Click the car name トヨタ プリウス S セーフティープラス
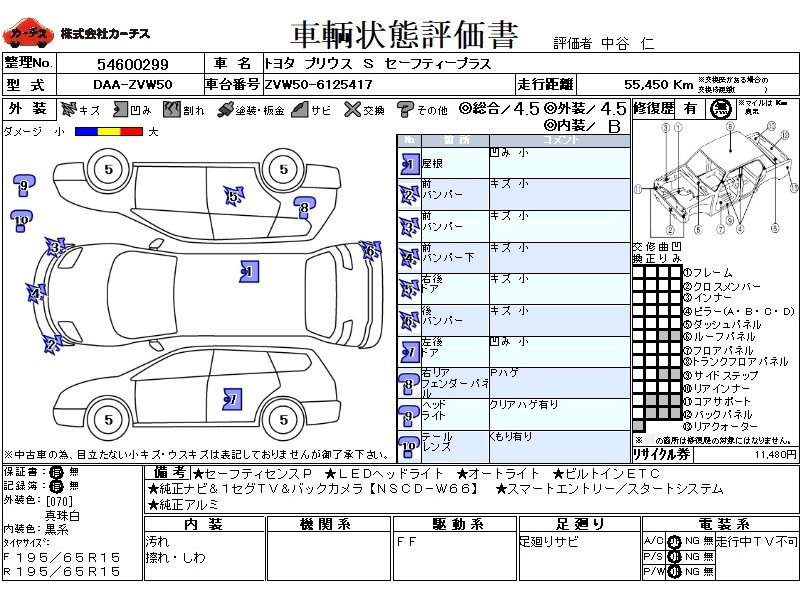Viewport: 800px width, 600px height. [378, 64]
